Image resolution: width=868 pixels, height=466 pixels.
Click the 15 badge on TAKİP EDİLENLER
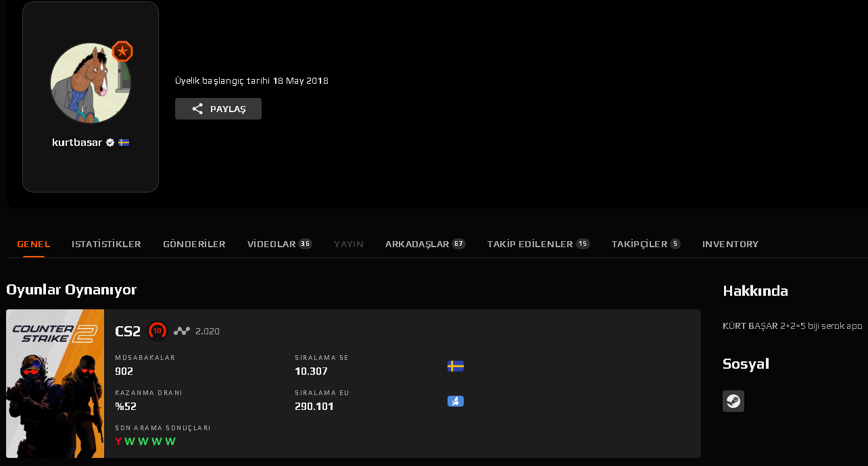point(583,244)
